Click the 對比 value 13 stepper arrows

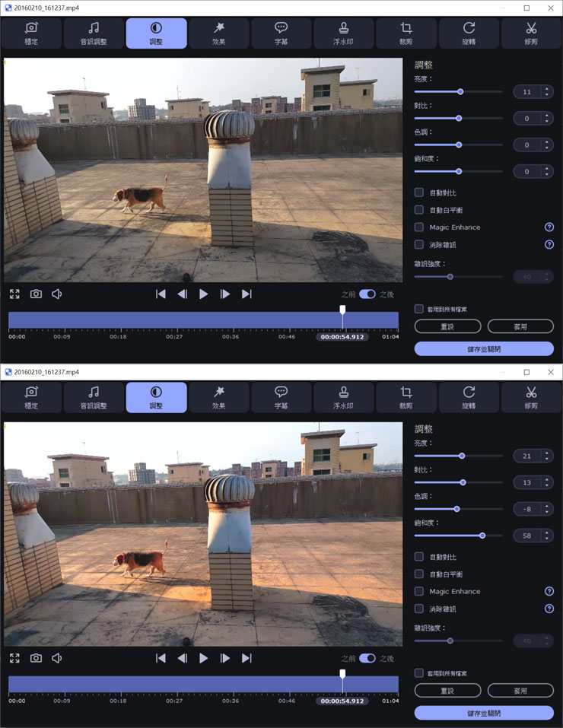click(547, 482)
